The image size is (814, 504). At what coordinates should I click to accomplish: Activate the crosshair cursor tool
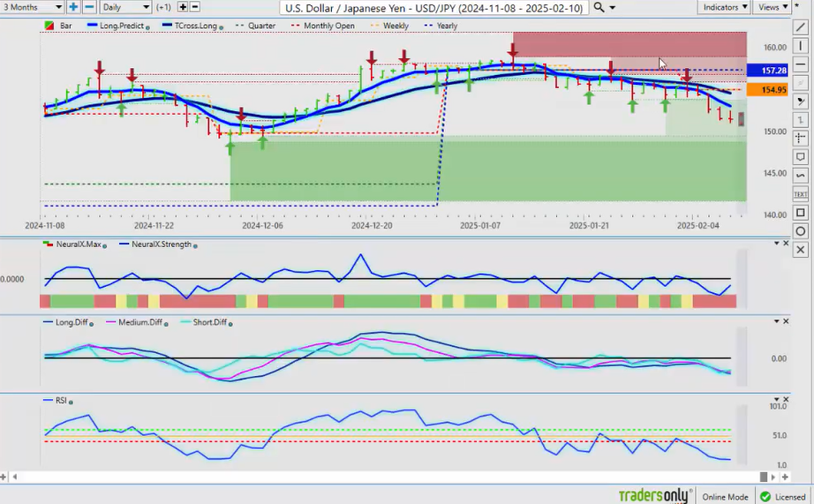[800, 139]
